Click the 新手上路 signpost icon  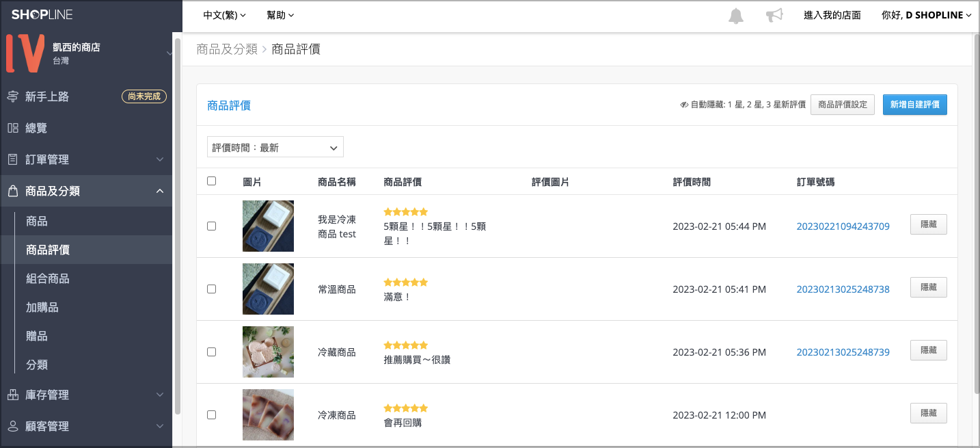(x=13, y=96)
